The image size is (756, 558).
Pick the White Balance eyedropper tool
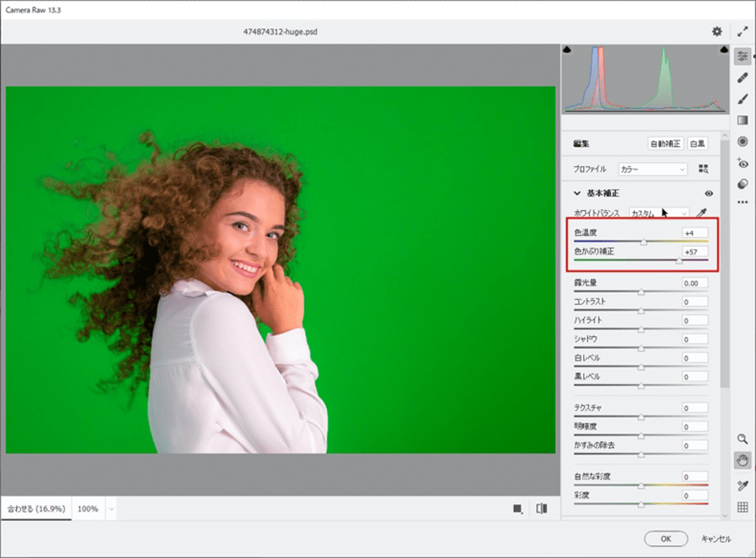(x=702, y=213)
